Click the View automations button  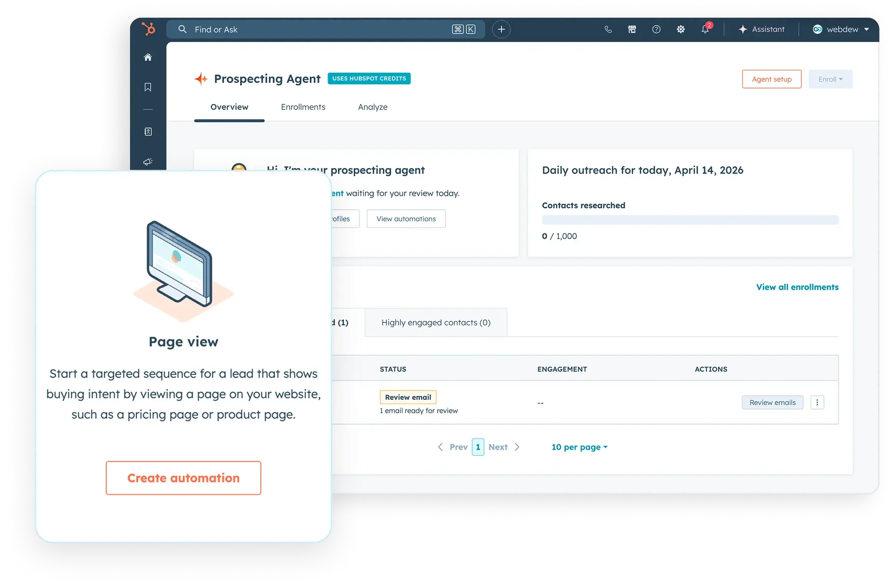click(406, 219)
